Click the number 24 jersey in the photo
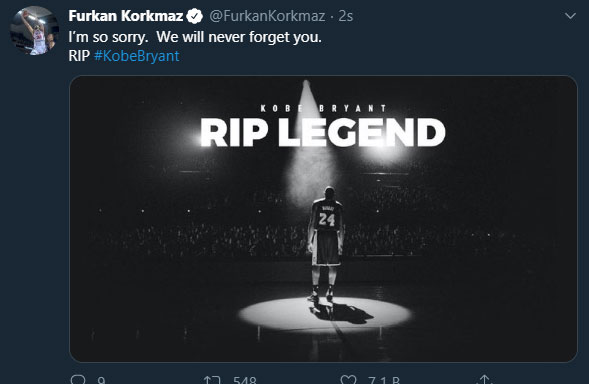 [x=326, y=219]
